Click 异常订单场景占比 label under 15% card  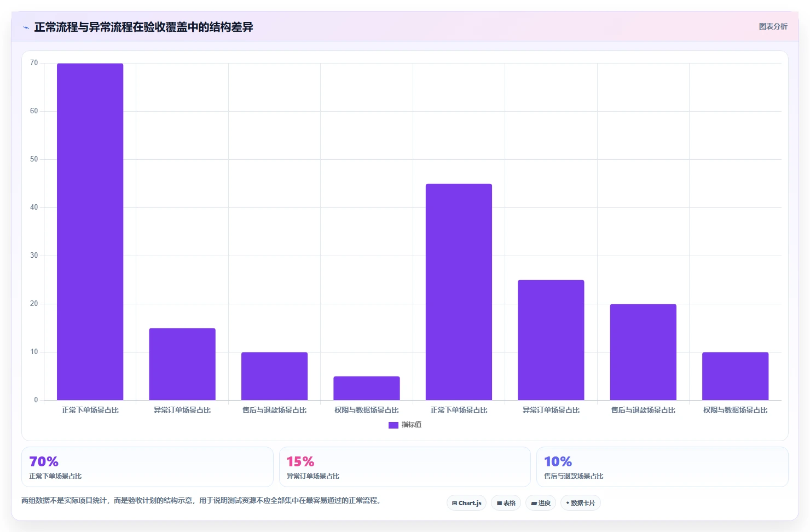tap(313, 476)
